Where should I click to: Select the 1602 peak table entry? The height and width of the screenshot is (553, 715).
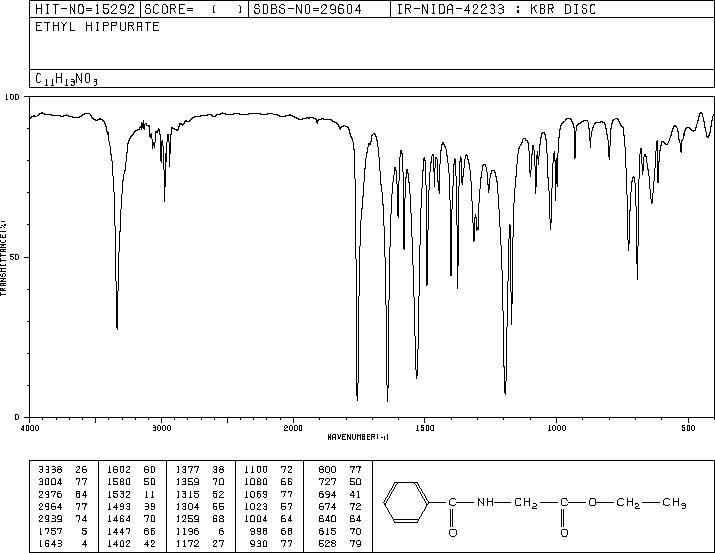click(x=131, y=469)
